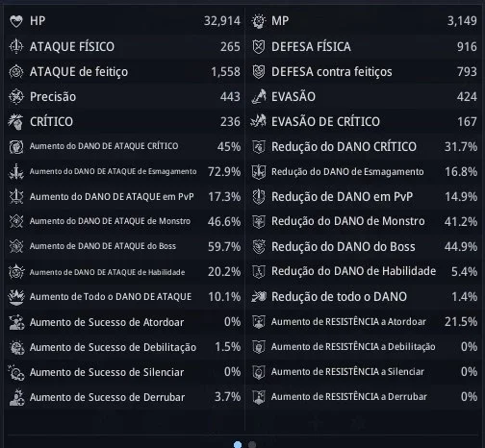
Task: Click the Aumento de Sucesso de Atordoar icon
Action: click(16, 322)
